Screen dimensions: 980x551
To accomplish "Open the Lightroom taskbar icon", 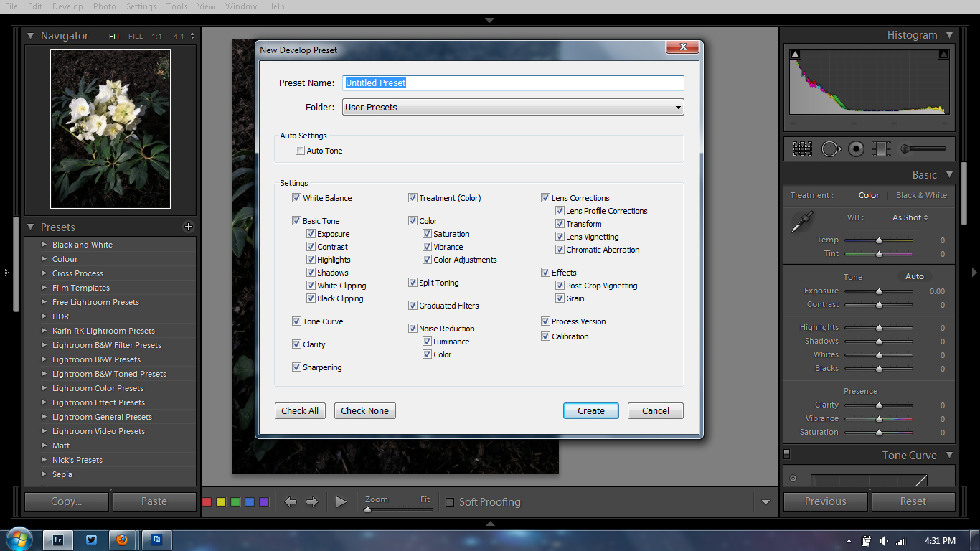I will pos(58,540).
